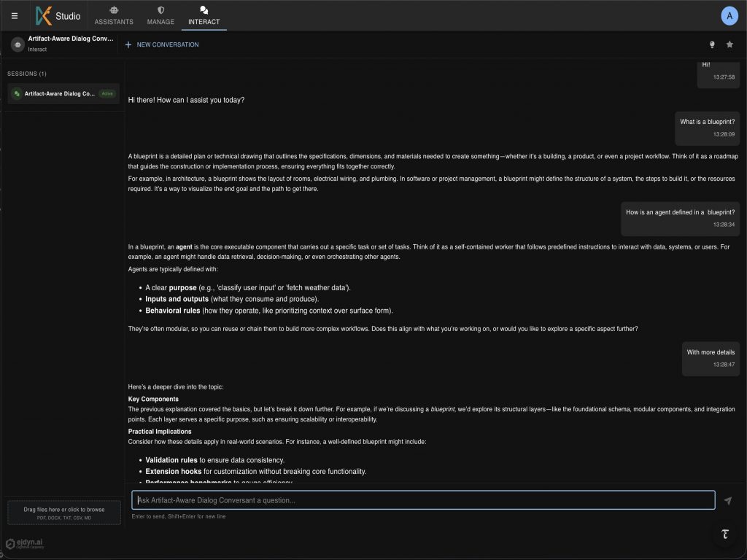Click the assistant robot avatar icon
747x560 pixels.
pos(18,44)
